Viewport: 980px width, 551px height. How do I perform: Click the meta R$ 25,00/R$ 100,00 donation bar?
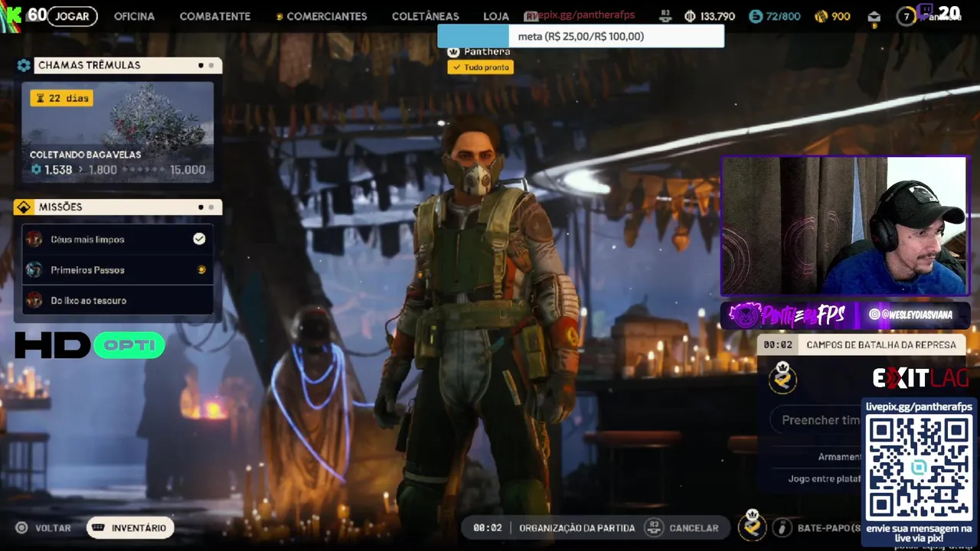pyautogui.click(x=580, y=36)
